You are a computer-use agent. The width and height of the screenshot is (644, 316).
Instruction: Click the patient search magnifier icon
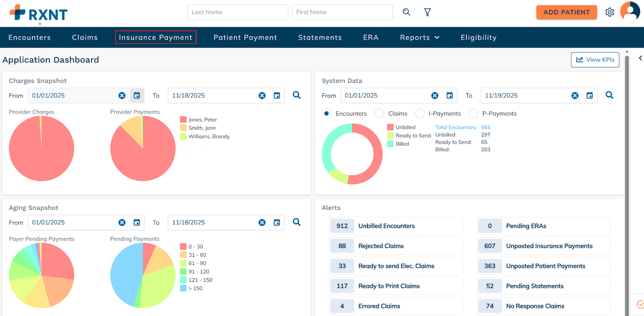point(407,12)
